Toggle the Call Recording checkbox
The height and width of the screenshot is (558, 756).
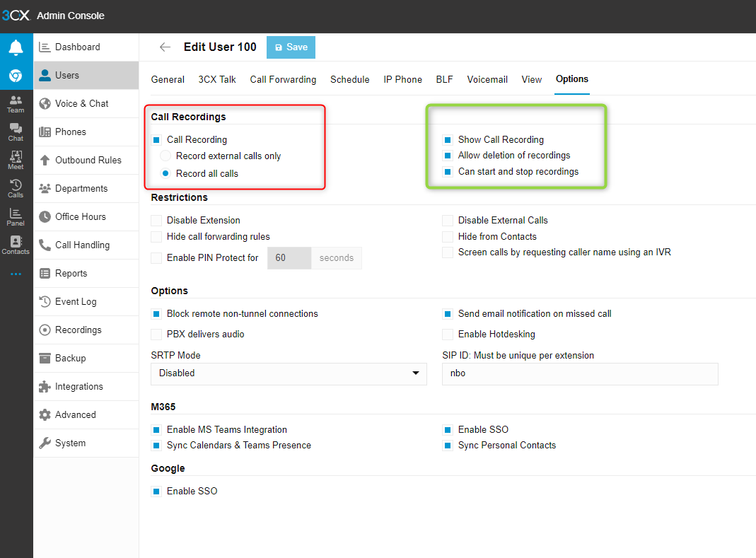[156, 140]
